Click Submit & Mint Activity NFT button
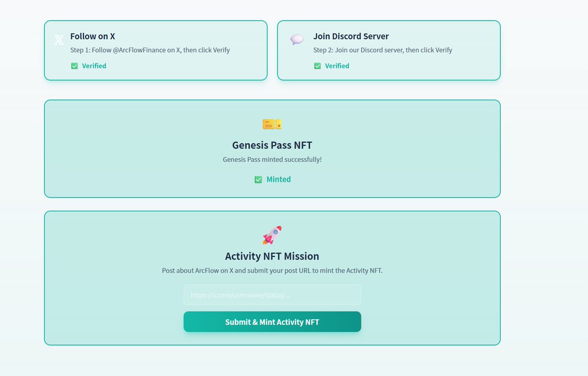This screenshot has height=376, width=588. 272,322
